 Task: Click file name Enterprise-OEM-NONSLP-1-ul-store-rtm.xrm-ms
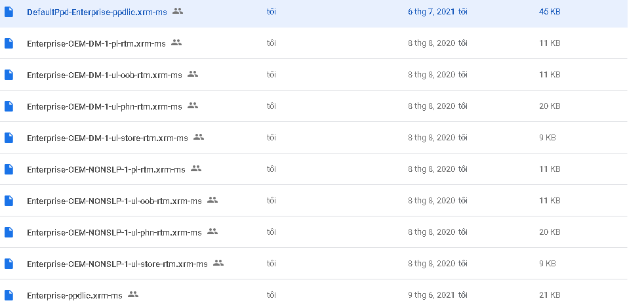[117, 264]
